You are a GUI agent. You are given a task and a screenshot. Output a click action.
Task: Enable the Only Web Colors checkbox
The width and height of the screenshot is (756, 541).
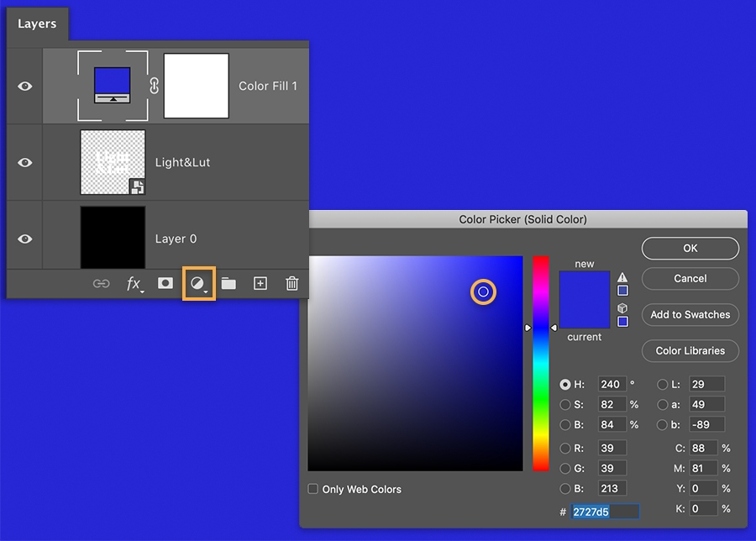point(312,488)
